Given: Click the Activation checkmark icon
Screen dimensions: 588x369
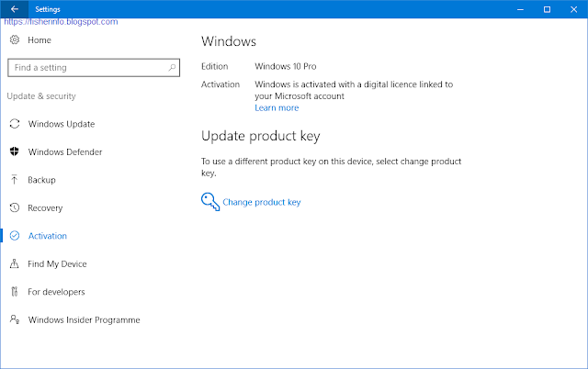Looking at the screenshot, I should [x=15, y=236].
